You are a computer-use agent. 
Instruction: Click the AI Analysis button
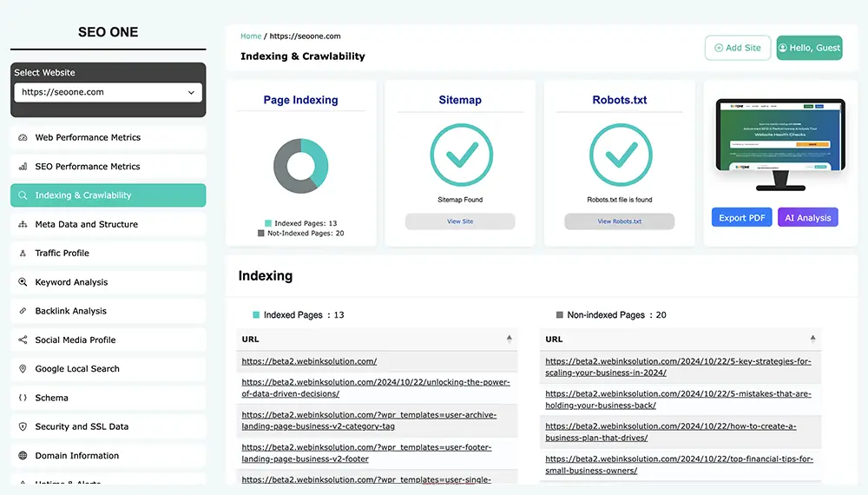tap(807, 218)
